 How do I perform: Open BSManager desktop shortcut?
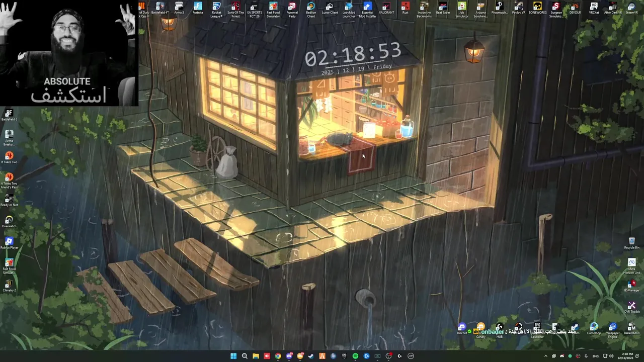click(x=632, y=286)
